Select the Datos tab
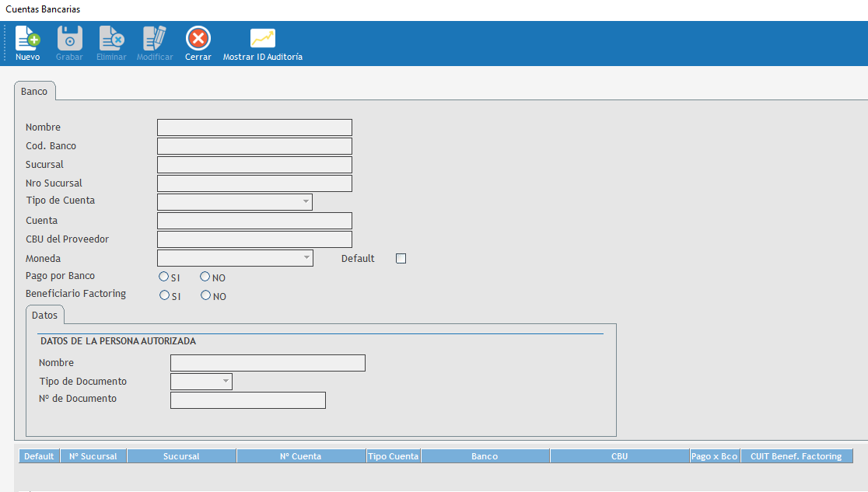This screenshot has width=868, height=492. [x=45, y=316]
